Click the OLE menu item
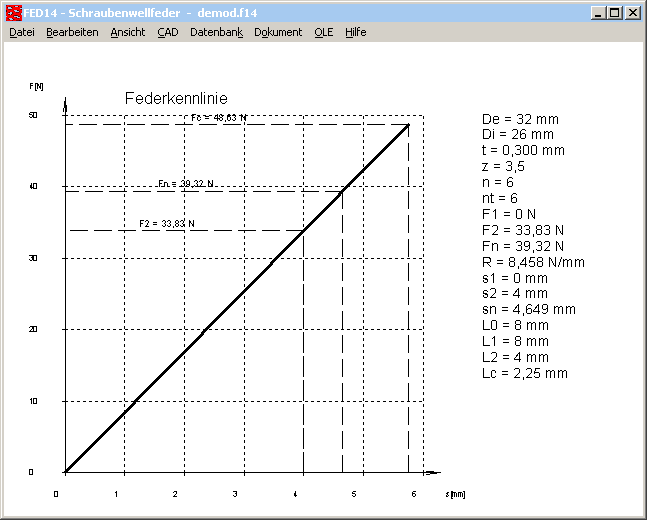 coord(324,32)
